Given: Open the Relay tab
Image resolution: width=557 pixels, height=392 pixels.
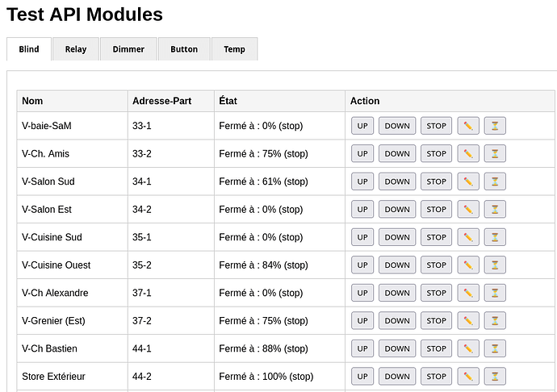Looking at the screenshot, I should point(76,49).
